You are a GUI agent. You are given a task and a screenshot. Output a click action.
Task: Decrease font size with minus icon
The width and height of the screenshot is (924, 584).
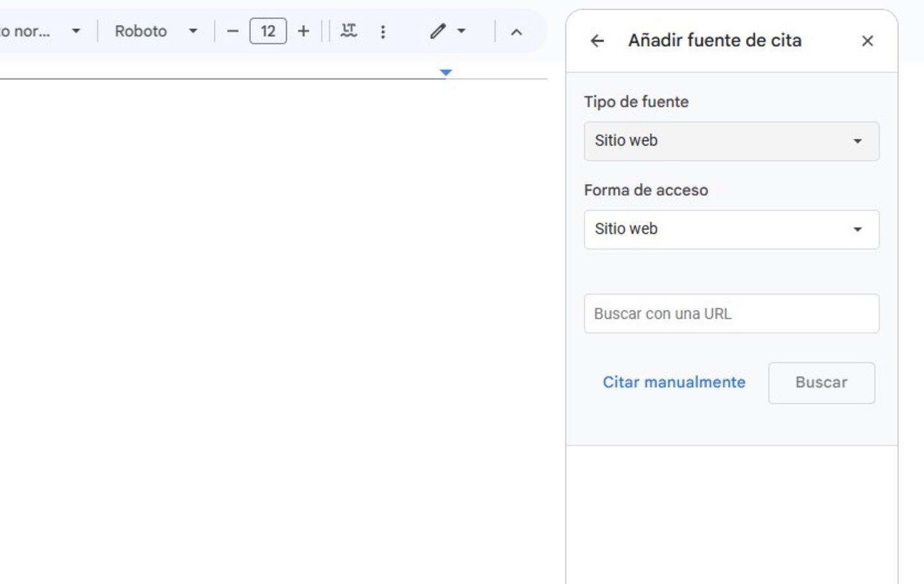tap(233, 31)
